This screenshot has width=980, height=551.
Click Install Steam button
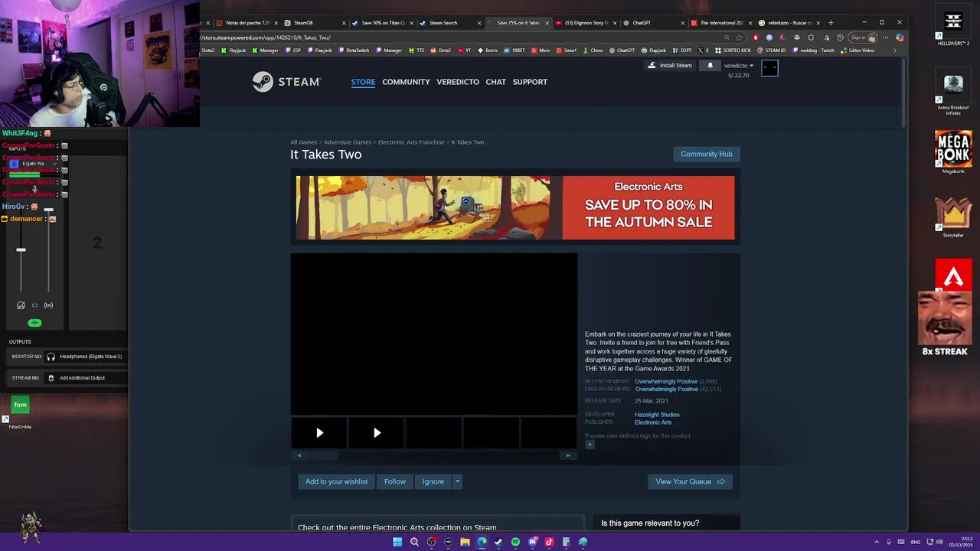(670, 66)
